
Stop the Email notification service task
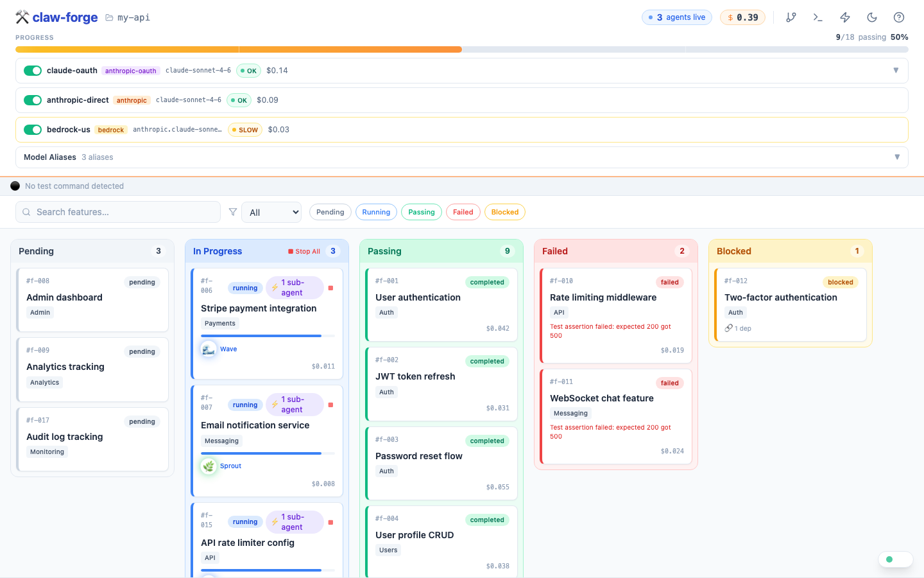coord(330,405)
